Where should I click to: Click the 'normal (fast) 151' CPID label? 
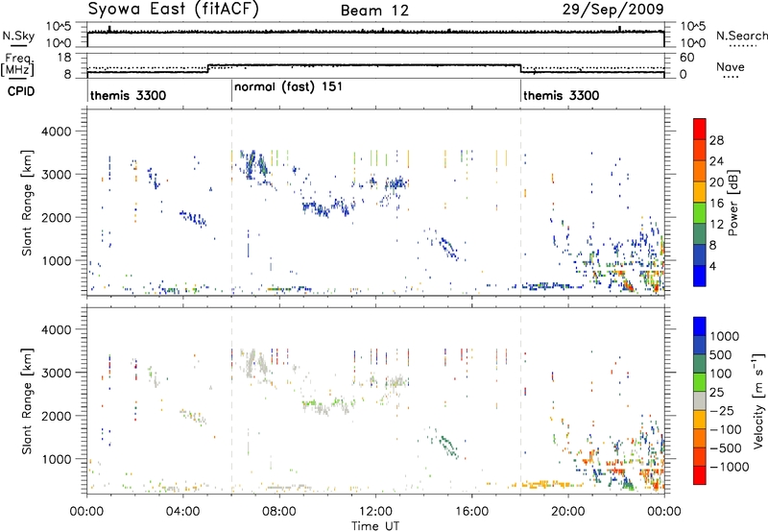click(x=288, y=87)
